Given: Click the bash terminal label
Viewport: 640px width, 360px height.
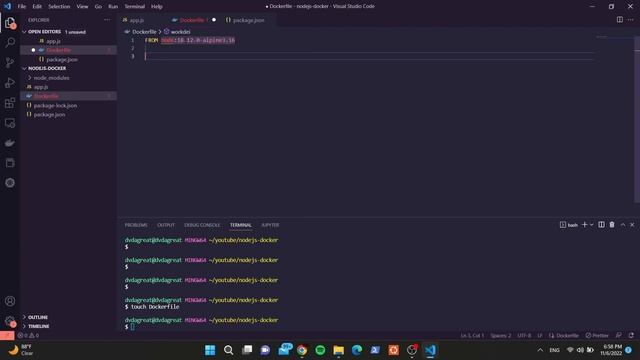Looking at the screenshot, I should (x=569, y=225).
